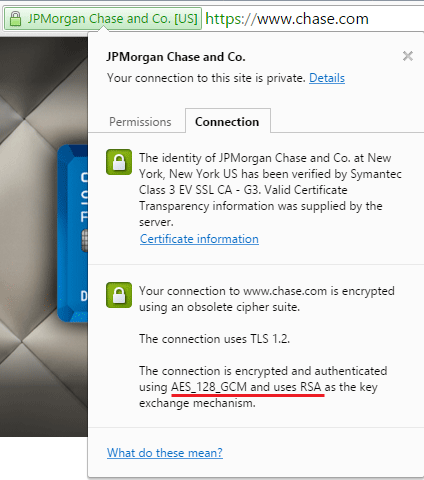Image resolution: width=424 pixels, height=480 pixels.
Task: Click the blue credit card image on the page
Action: coord(73,233)
